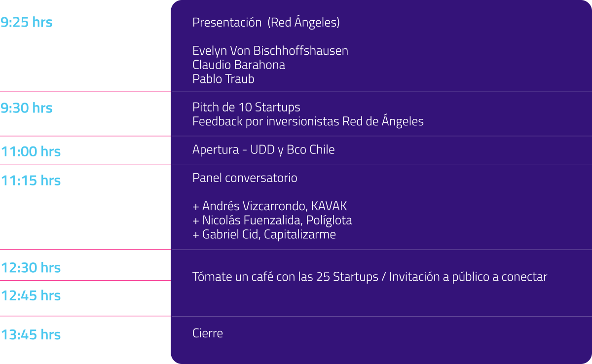Select Apertura - UDD y Bco Chile
Image resolution: width=592 pixels, height=364 pixels.
[x=263, y=150]
